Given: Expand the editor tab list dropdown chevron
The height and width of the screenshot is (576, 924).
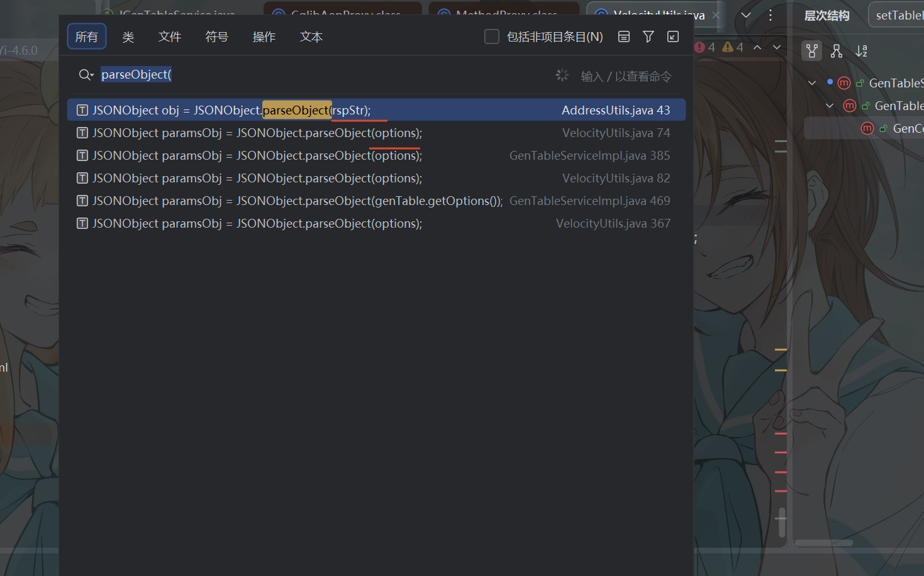Looking at the screenshot, I should (x=746, y=15).
